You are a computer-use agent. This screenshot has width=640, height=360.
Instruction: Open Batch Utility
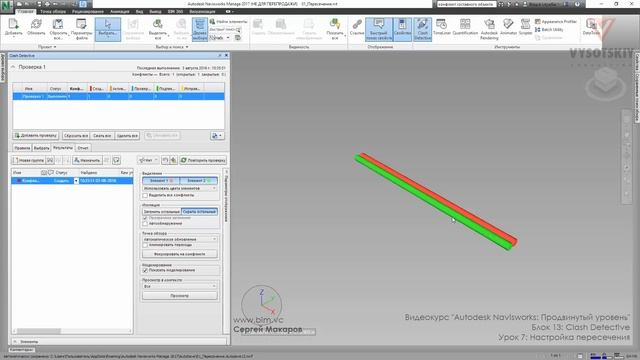(549, 29)
